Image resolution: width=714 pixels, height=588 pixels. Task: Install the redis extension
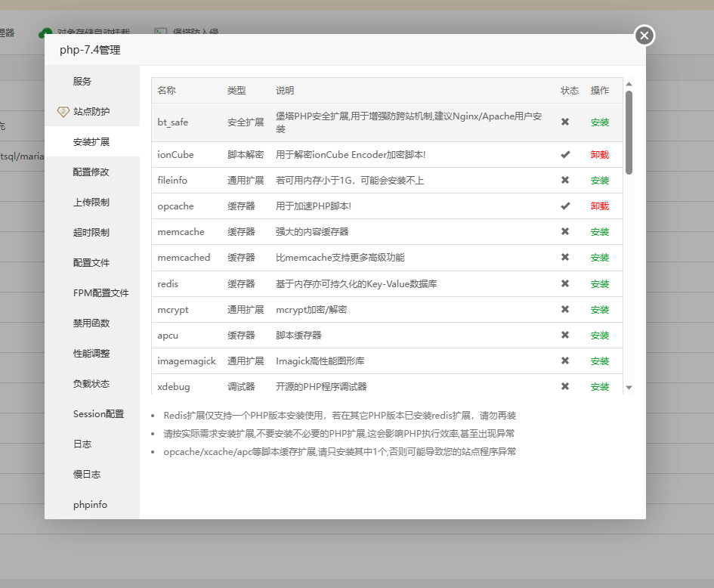point(599,283)
